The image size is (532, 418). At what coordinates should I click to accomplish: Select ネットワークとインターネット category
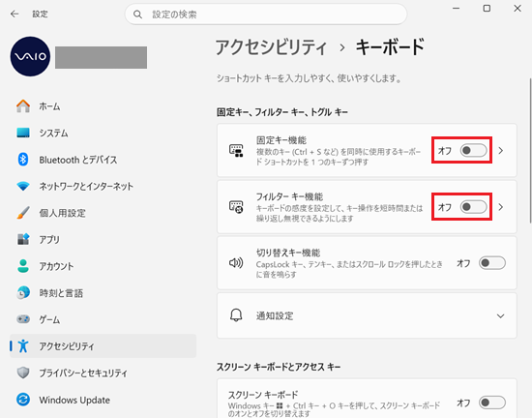pos(103,186)
